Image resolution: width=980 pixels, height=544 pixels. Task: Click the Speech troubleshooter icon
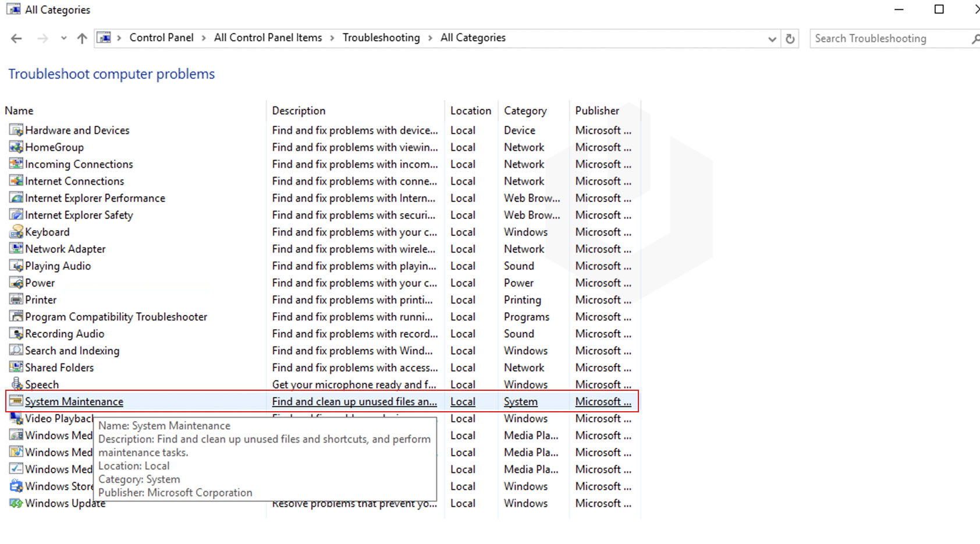coord(16,384)
